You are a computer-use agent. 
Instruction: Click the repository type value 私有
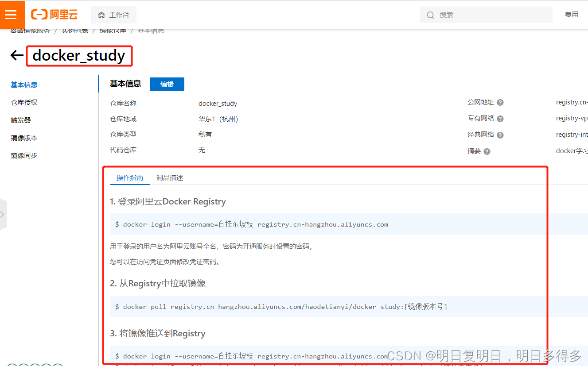point(205,134)
